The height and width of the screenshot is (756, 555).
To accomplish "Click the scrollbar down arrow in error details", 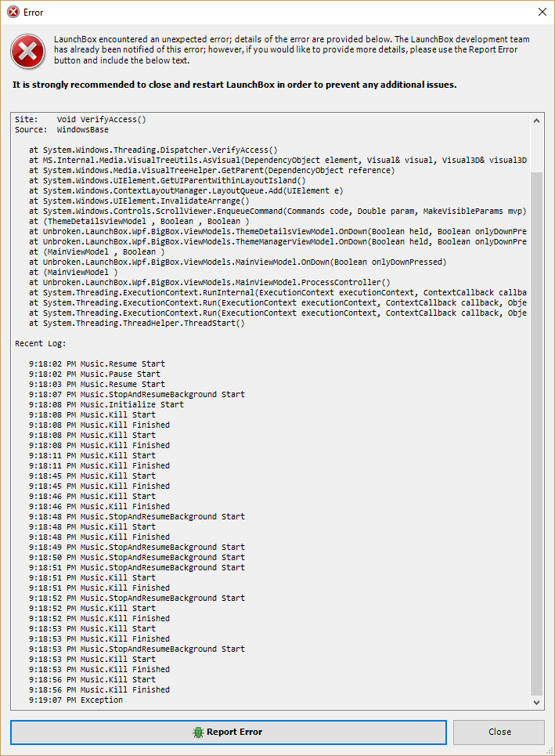I will pos(536,703).
